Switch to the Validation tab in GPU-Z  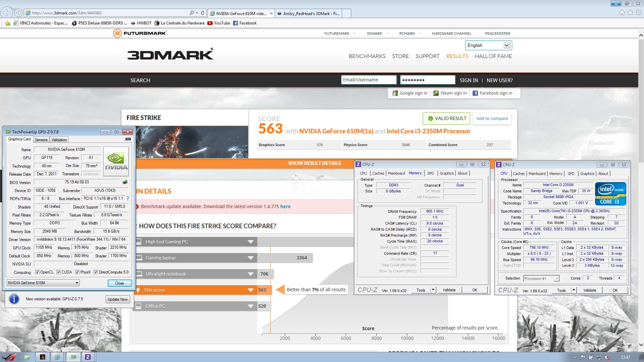point(59,140)
